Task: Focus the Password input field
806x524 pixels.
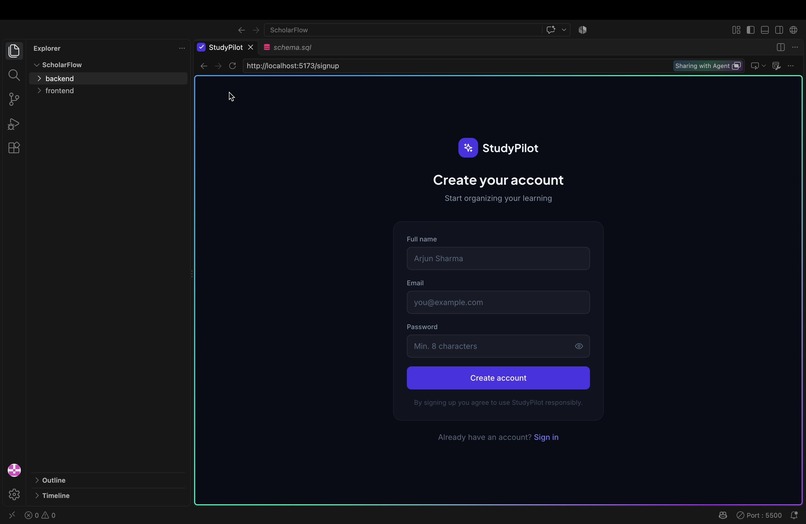Action: (x=498, y=346)
